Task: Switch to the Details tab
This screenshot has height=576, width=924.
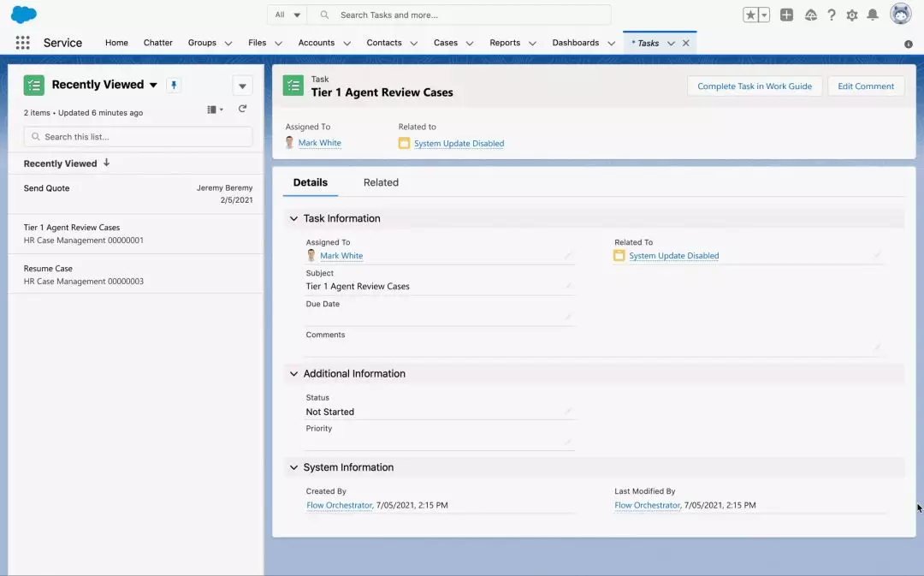Action: [311, 183]
